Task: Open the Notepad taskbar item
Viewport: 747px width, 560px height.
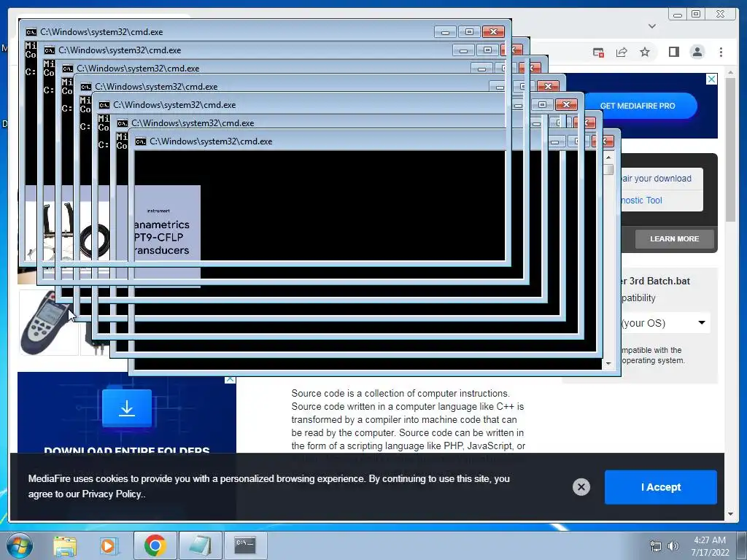Action: 200,545
